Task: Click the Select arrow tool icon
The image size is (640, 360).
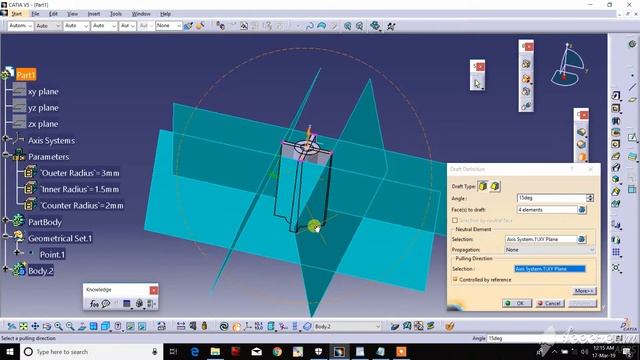Action: click(477, 84)
